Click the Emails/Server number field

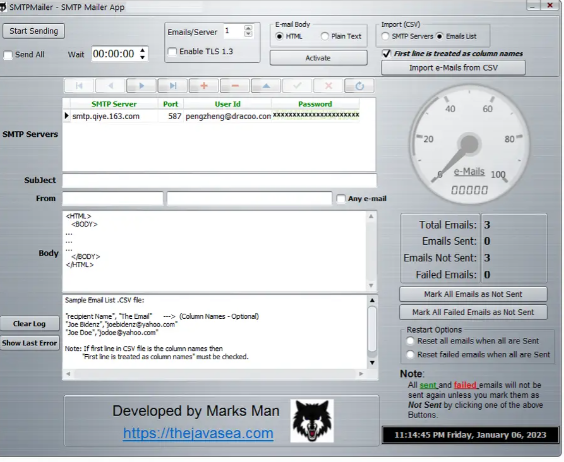234,31
